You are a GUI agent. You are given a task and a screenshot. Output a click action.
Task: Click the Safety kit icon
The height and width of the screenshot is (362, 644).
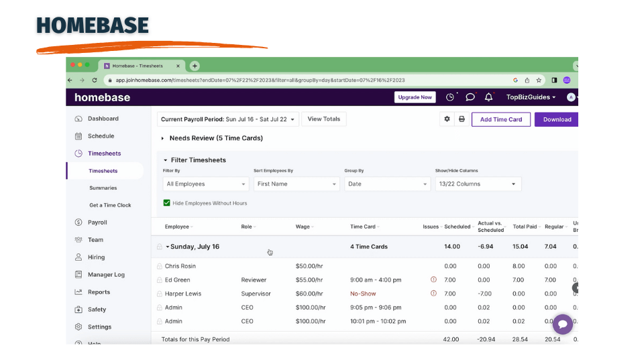pyautogui.click(x=78, y=310)
